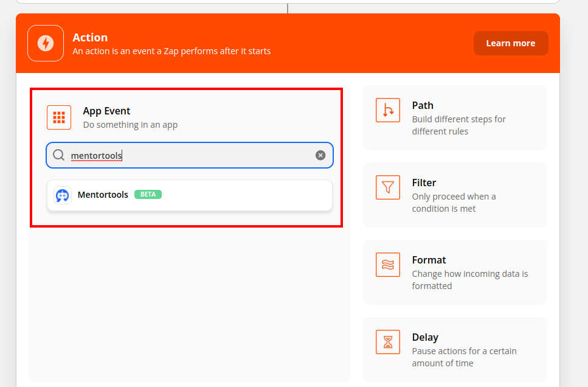Choose the Delay card title

pyautogui.click(x=425, y=338)
